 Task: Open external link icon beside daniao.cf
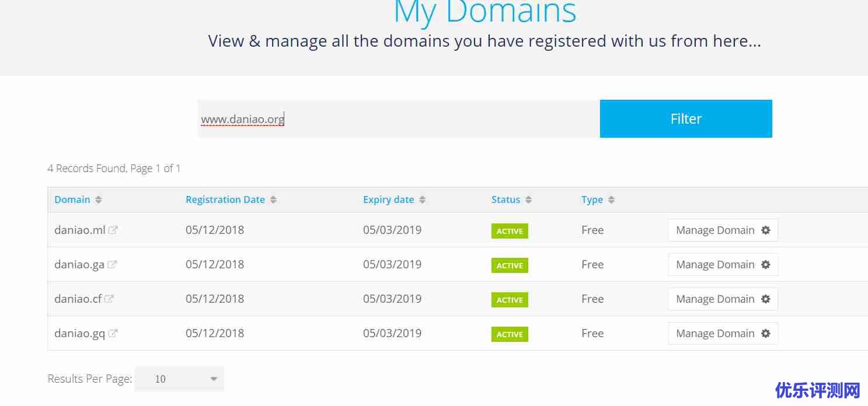coord(109,299)
